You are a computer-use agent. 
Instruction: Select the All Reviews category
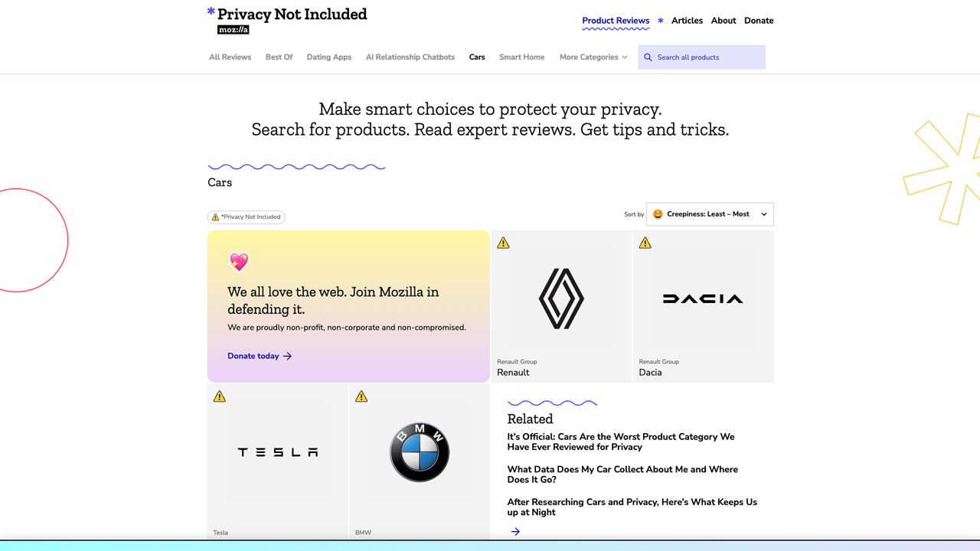pyautogui.click(x=230, y=57)
